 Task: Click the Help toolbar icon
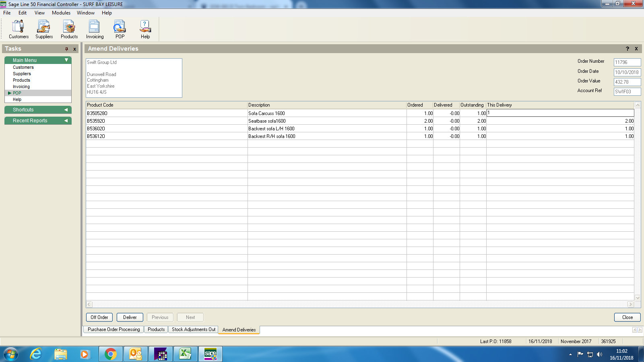point(145,29)
